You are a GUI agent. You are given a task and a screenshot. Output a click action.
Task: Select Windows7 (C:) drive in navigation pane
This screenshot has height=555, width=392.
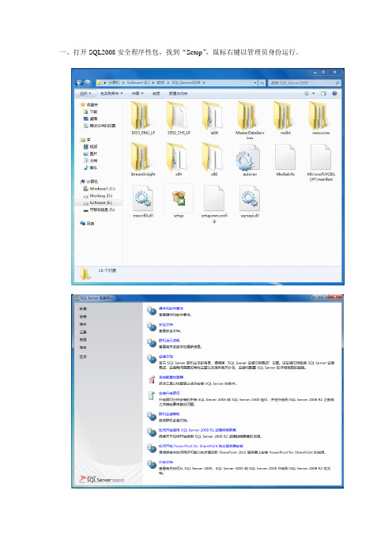point(99,189)
